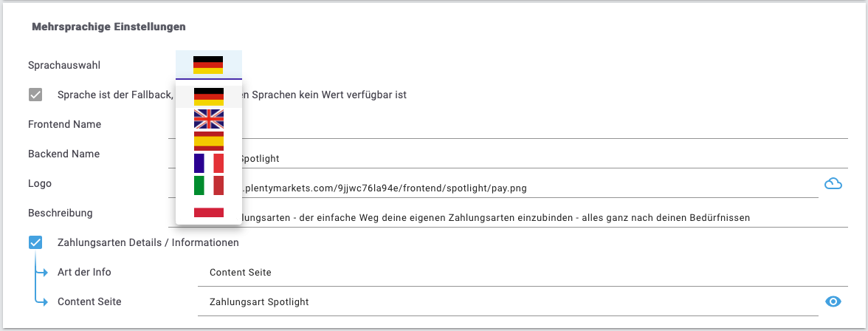The height and width of the screenshot is (331, 868).
Task: Click the Zahlungsarten Details / Informationen label
Action: click(148, 242)
